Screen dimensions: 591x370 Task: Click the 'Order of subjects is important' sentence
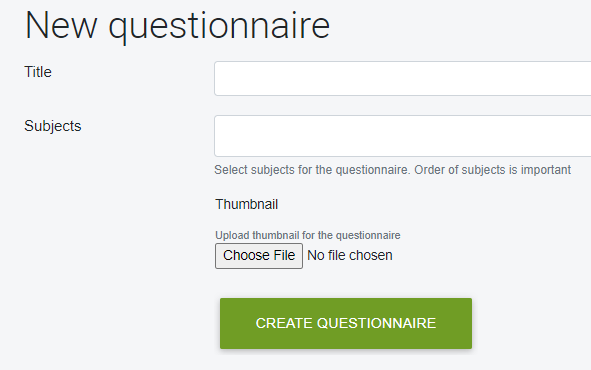(x=493, y=170)
